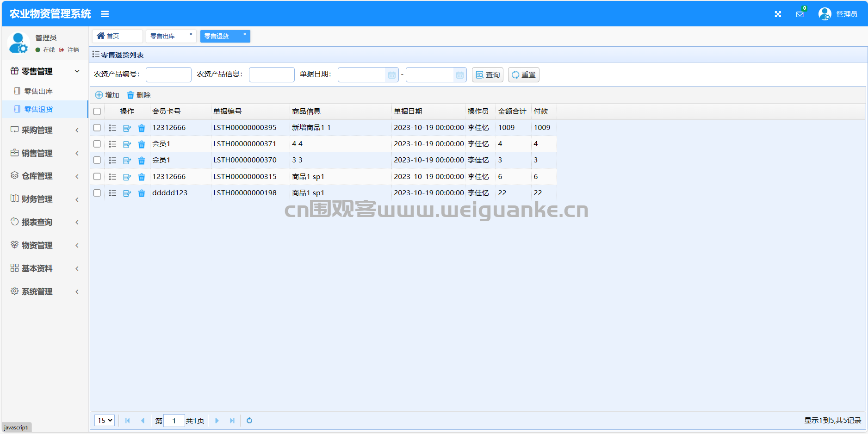The width and height of the screenshot is (868, 434).
Task: Go to last page of results
Action: [x=232, y=421]
